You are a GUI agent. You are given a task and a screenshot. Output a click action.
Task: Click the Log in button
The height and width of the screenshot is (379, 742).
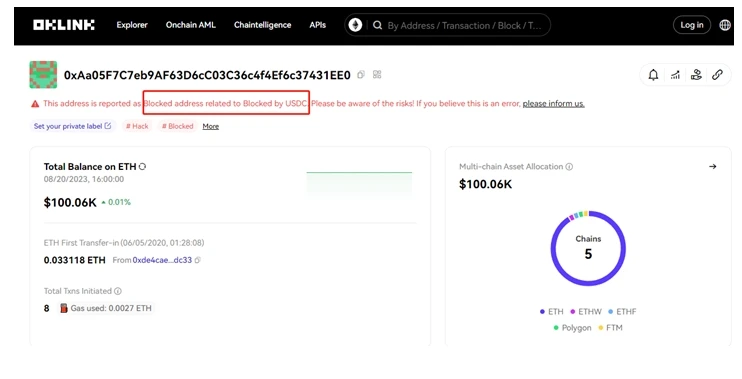click(692, 25)
